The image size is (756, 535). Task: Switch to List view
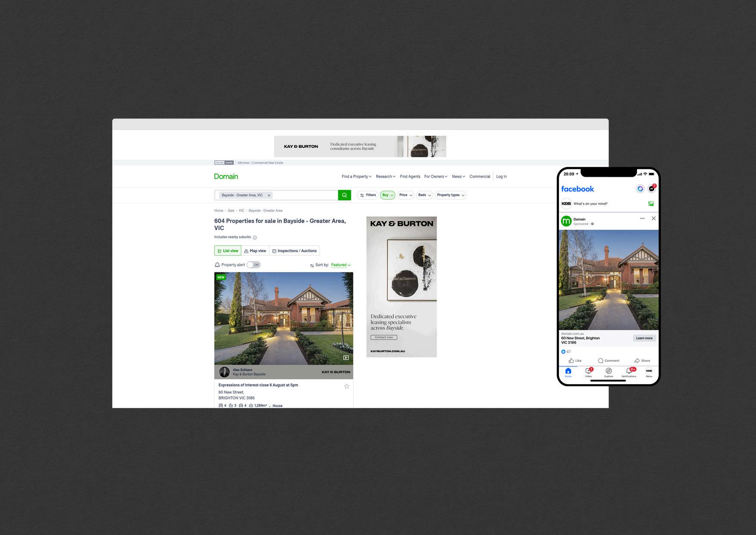(228, 251)
